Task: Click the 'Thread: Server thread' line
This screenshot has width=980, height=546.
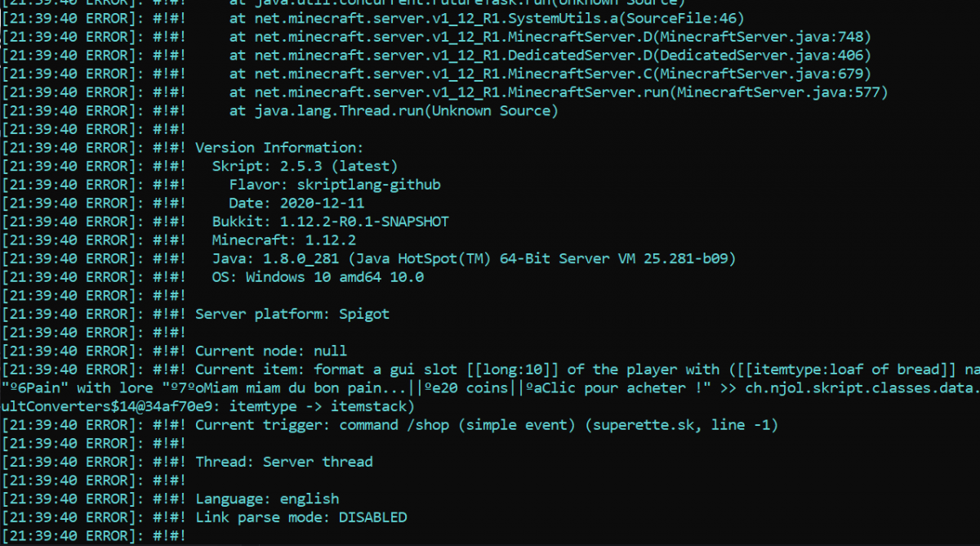Action: point(284,462)
